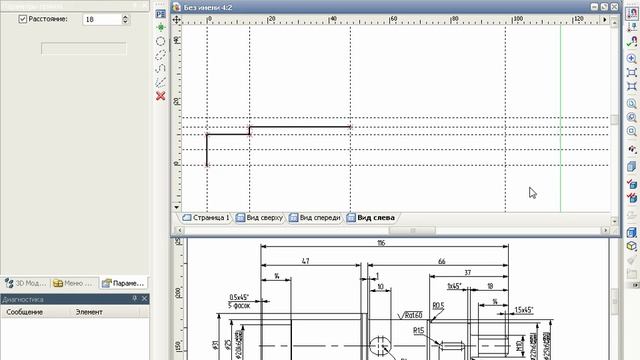Screen dimensions: 640x360
Task: Click the document icon in window title
Action: point(176,7)
